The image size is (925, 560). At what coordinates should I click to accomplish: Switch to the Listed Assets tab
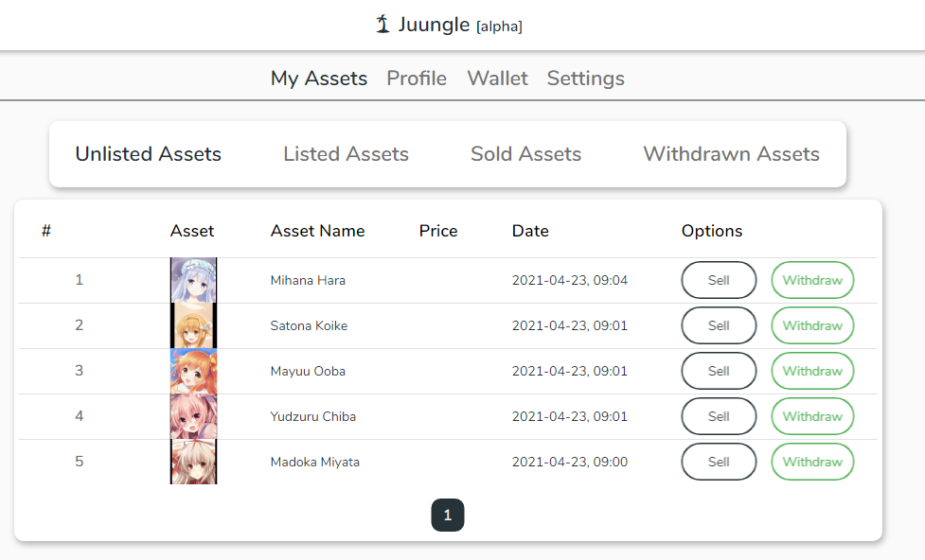point(346,154)
